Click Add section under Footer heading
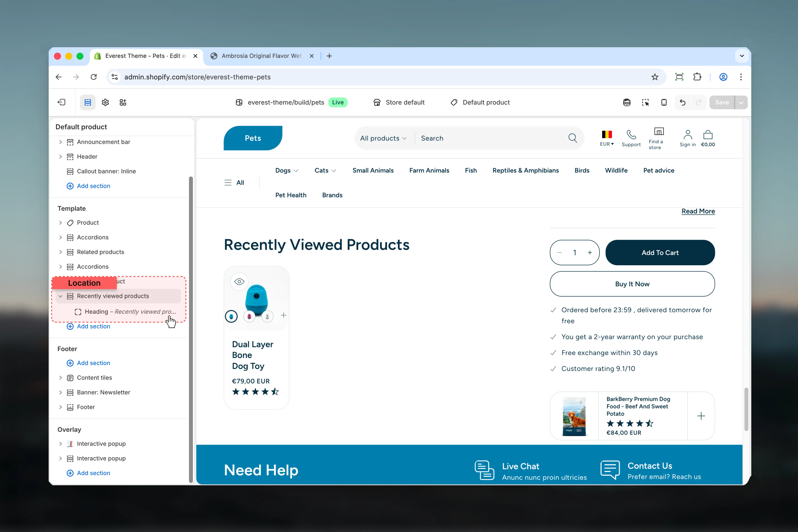Screen dimensions: 798x532 coord(89,363)
